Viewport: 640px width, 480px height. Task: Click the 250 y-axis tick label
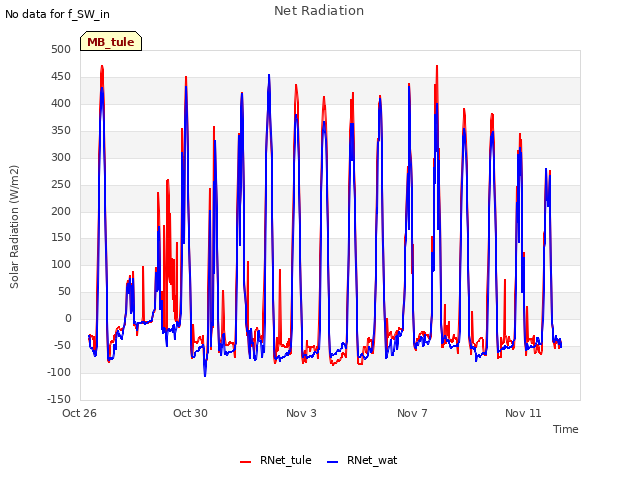point(61,184)
